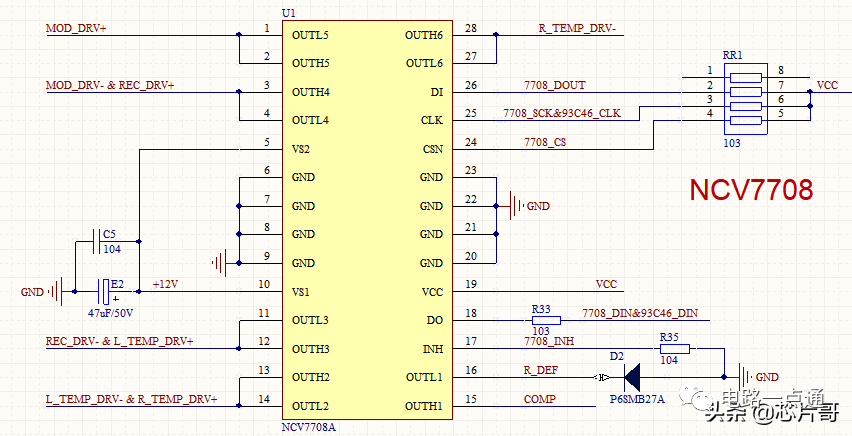Select the MOD_DRV+ net label
This screenshot has height=436, width=852.
coord(76,28)
